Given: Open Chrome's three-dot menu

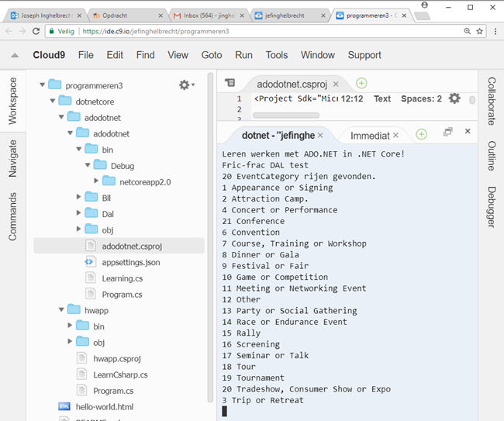Looking at the screenshot, I should point(495,31).
